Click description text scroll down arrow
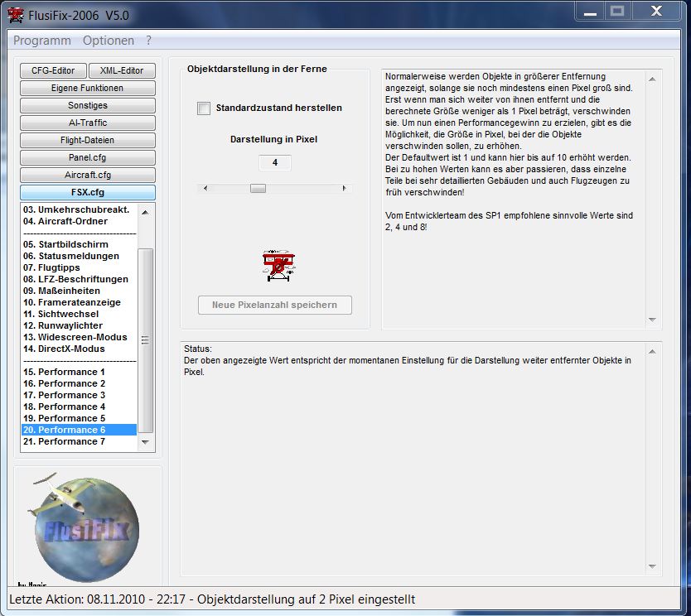691x616 pixels. pyautogui.click(x=653, y=320)
